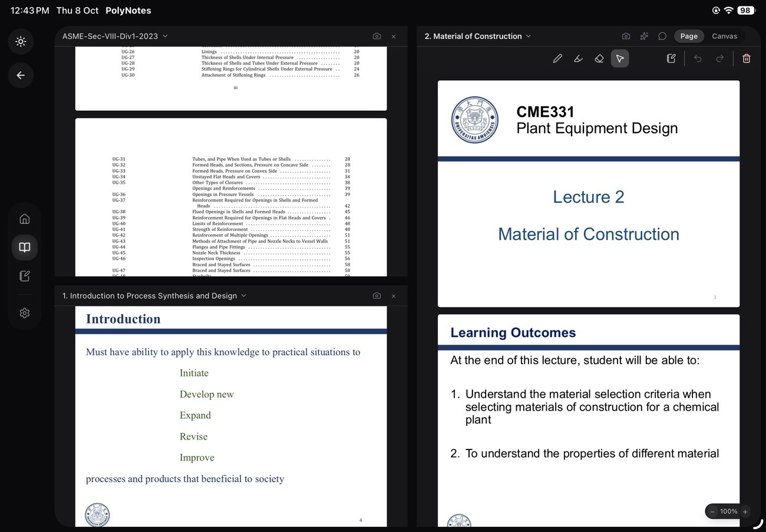Image resolution: width=766 pixels, height=532 pixels.
Task: Click the Lecture 2 title slide
Action: pyautogui.click(x=589, y=194)
